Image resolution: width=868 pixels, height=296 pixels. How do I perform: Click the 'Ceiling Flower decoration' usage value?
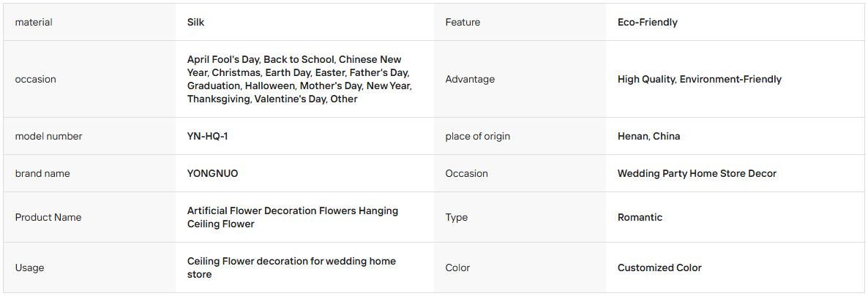coord(292,267)
